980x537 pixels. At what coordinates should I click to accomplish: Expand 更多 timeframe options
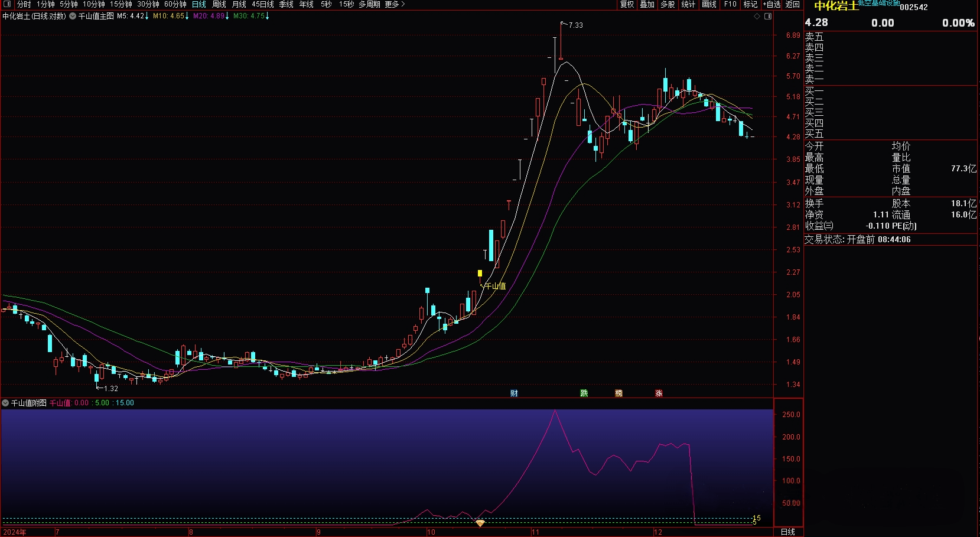point(395,4)
